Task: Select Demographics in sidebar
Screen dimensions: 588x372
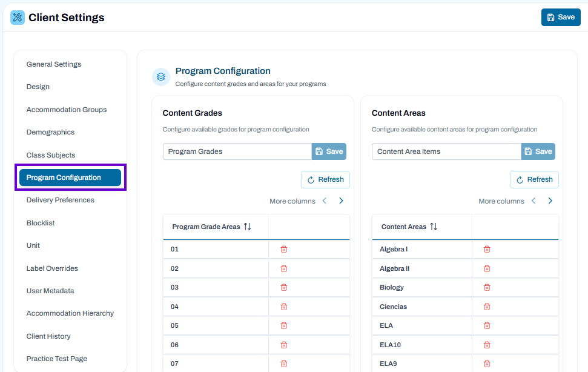Action: pyautogui.click(x=50, y=132)
